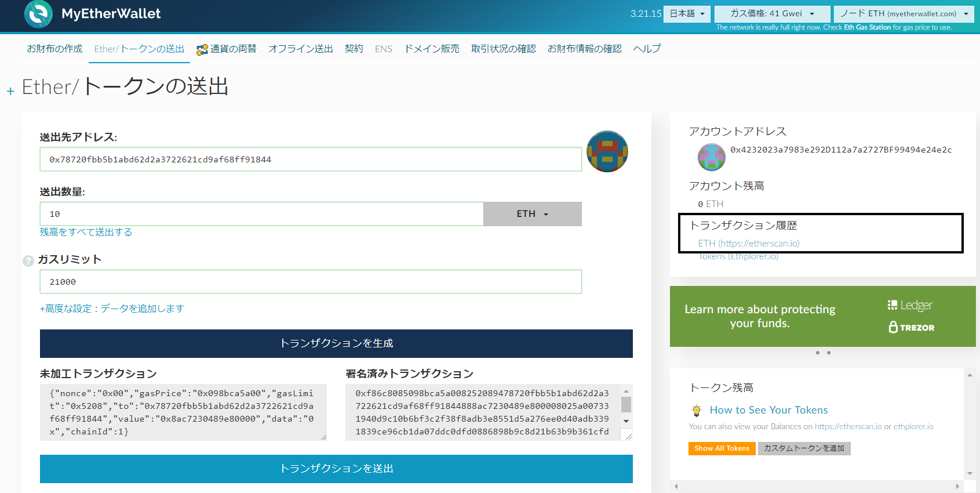Click the second banner carousel dot
980x493 pixels.
(x=829, y=353)
